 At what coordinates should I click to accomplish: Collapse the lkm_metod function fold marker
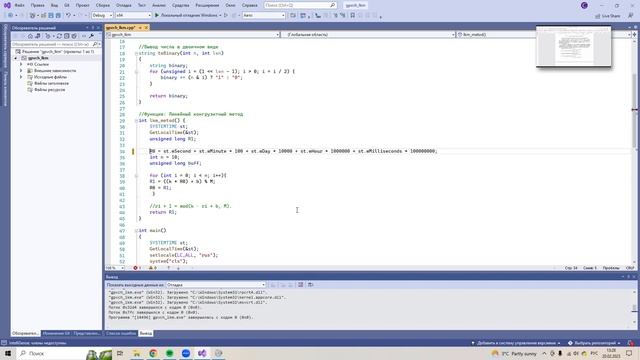(x=136, y=121)
